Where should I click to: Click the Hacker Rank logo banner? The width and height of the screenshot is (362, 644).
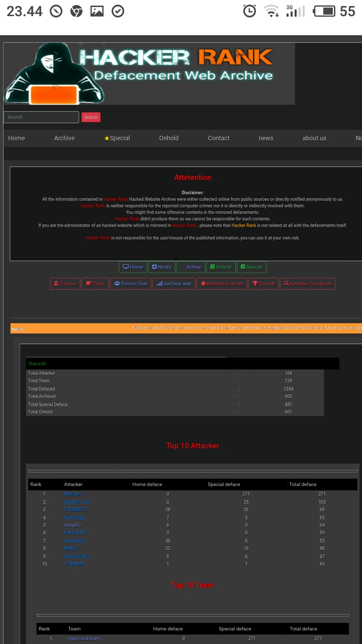coord(149,73)
